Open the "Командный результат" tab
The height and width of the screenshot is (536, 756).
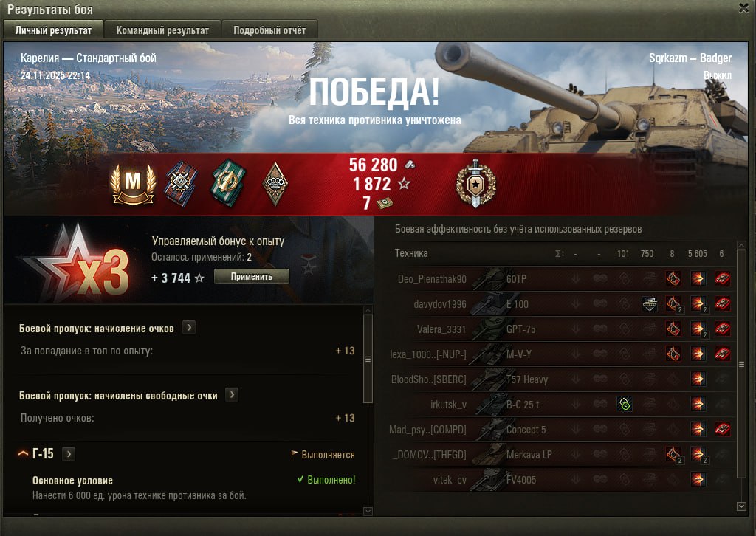162,30
